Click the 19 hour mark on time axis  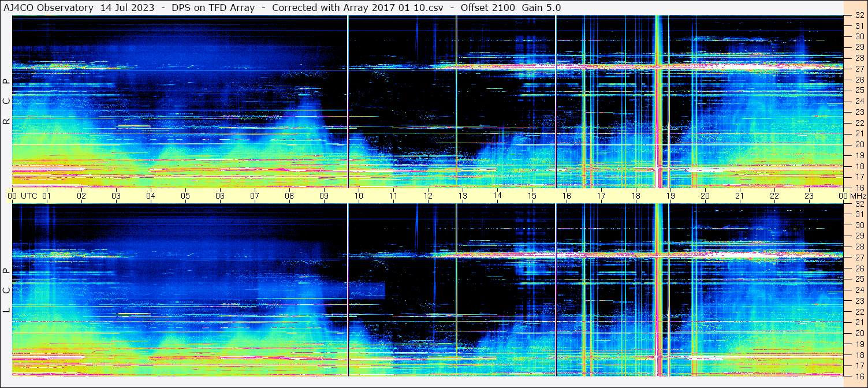pos(670,196)
